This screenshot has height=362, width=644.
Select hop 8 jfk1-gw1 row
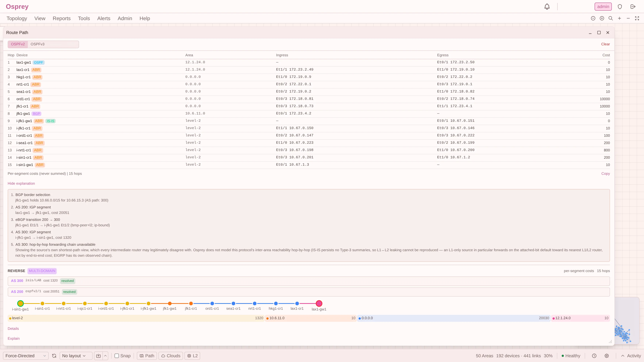click(309, 114)
